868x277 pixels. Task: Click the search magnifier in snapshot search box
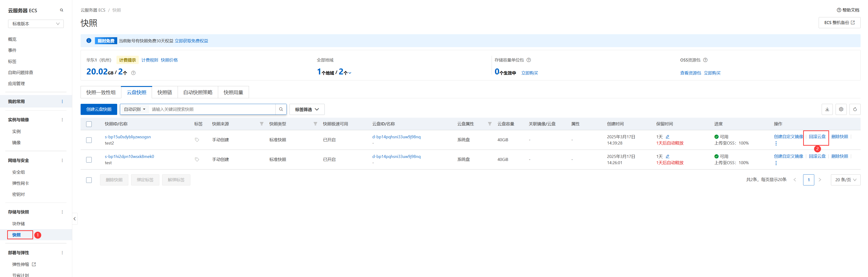[281, 109]
